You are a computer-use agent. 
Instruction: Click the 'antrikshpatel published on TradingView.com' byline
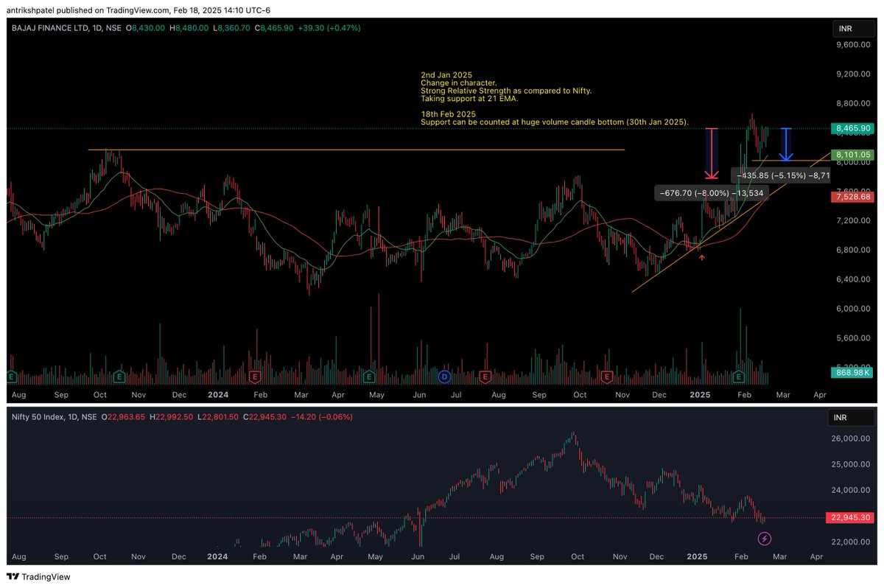pyautogui.click(x=88, y=11)
